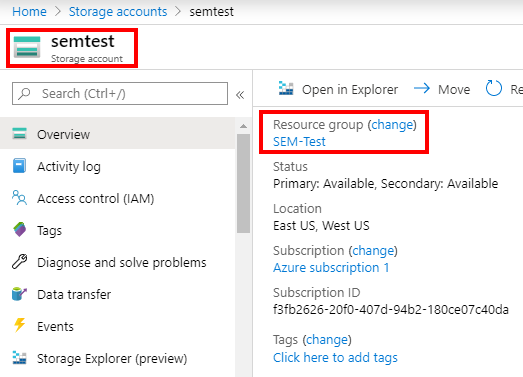This screenshot has width=523, height=377.
Task: Click the Access control people icon
Action: tap(19, 197)
